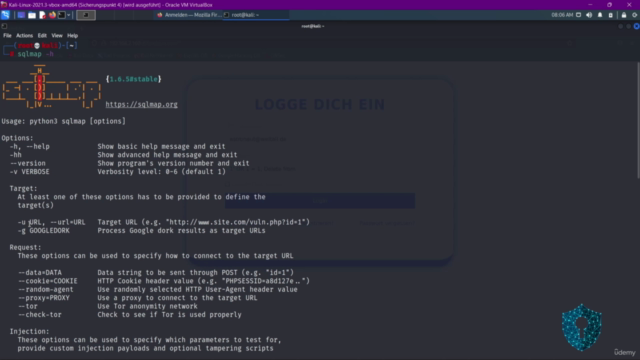The image size is (640, 360).
Task: Click the '-g GOOGLEDORK' option text
Action: click(x=43, y=231)
